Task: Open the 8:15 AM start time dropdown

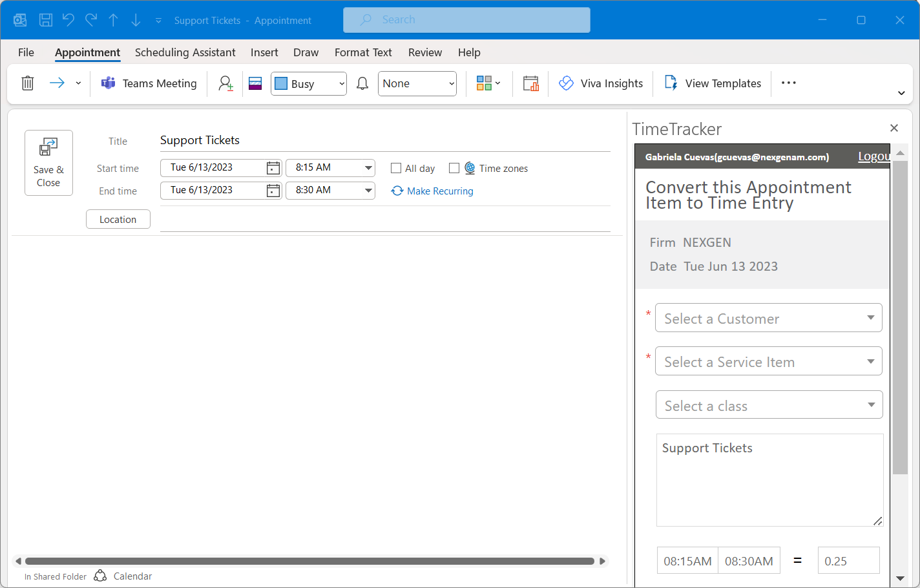Action: pyautogui.click(x=330, y=168)
